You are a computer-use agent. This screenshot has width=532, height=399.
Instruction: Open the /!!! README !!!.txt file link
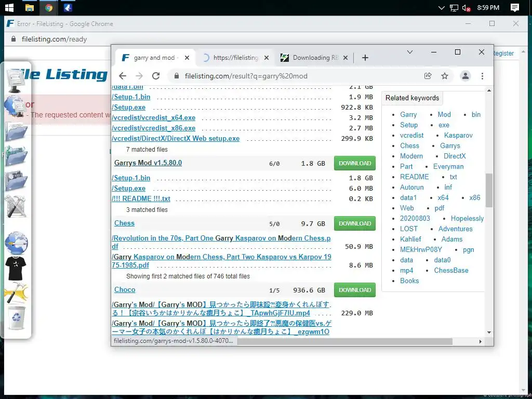[141, 199]
